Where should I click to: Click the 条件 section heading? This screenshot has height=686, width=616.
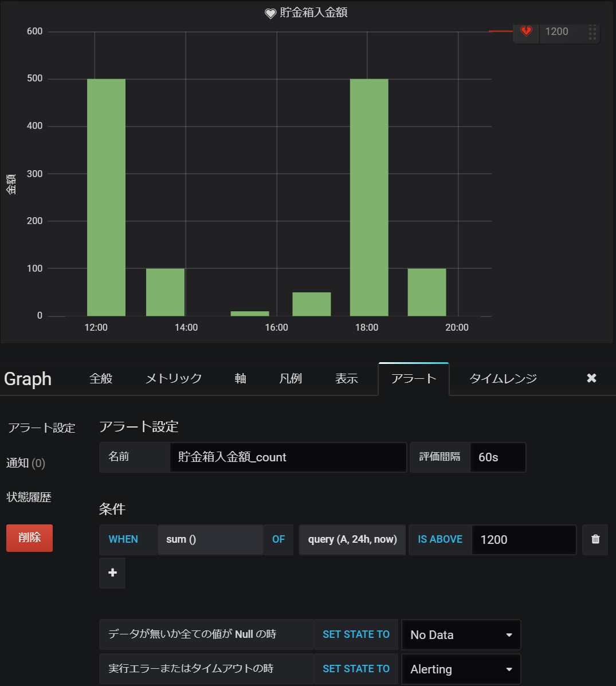[112, 508]
